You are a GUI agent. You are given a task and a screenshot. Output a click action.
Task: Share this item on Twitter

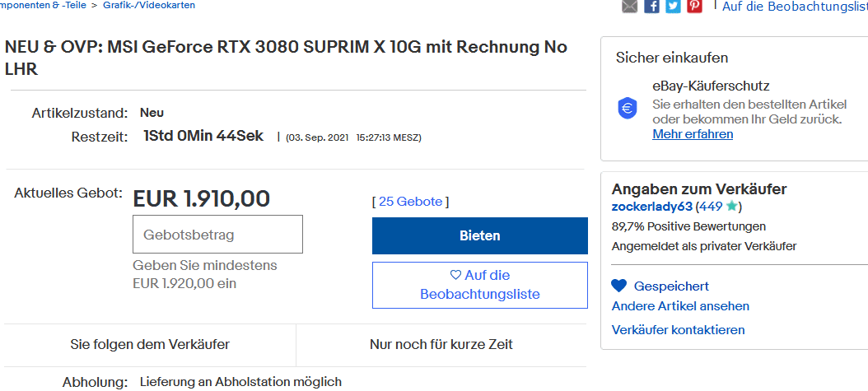673,6
